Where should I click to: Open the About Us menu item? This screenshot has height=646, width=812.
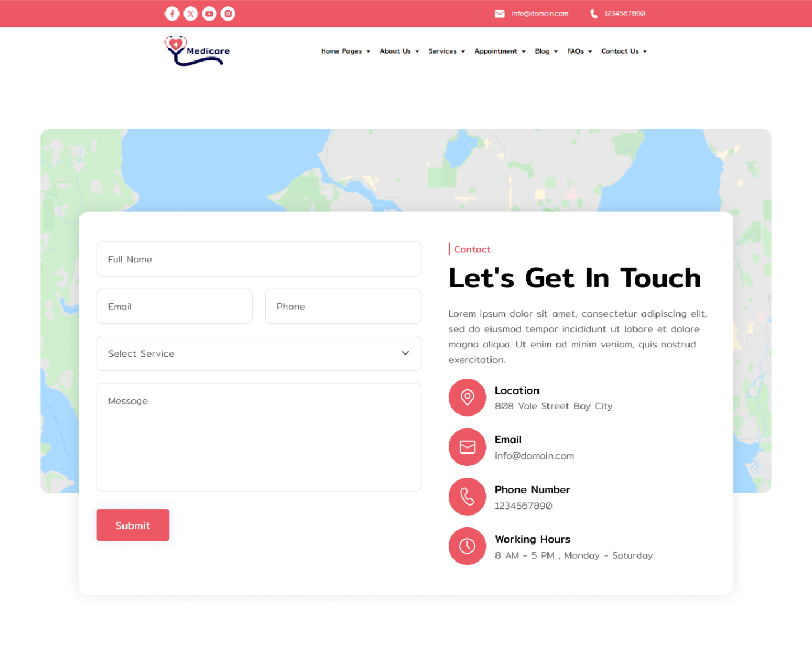tap(399, 51)
